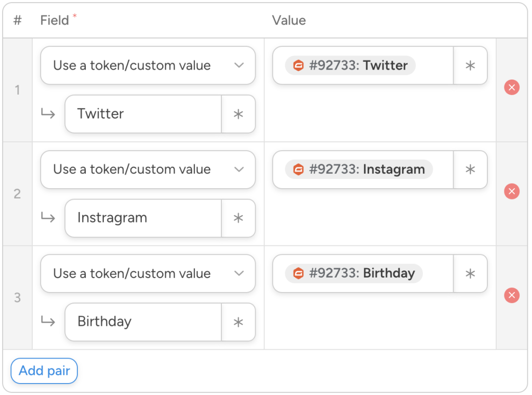The width and height of the screenshot is (532, 395).
Task: Click the asterisk icon next to the Instragram field
Action: [x=238, y=218]
